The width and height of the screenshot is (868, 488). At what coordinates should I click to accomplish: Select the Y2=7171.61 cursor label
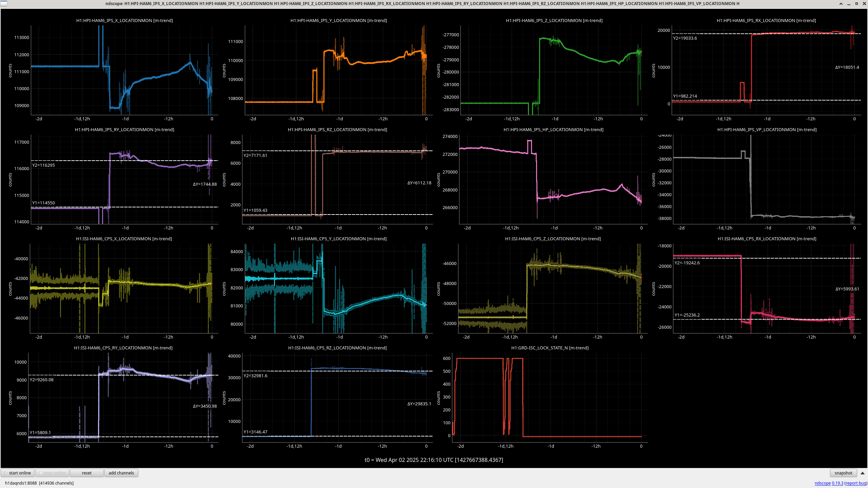point(255,155)
